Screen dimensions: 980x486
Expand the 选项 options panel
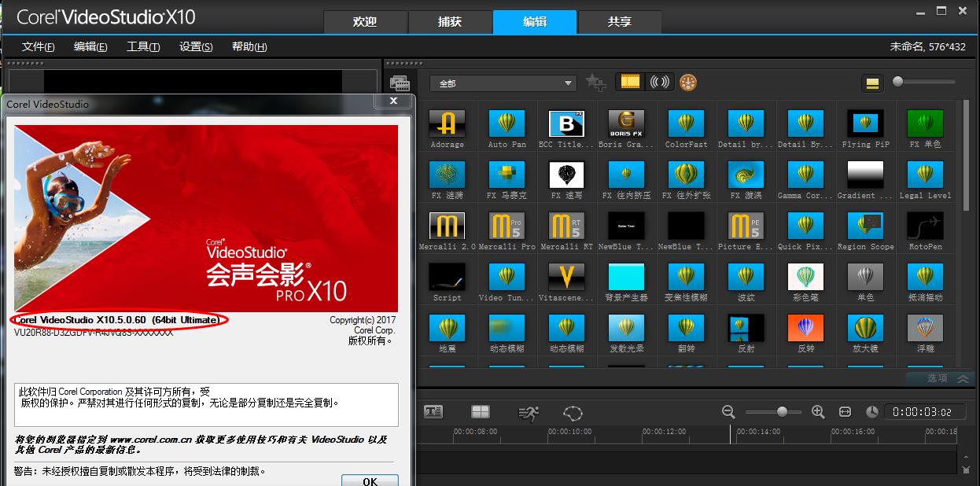940,378
